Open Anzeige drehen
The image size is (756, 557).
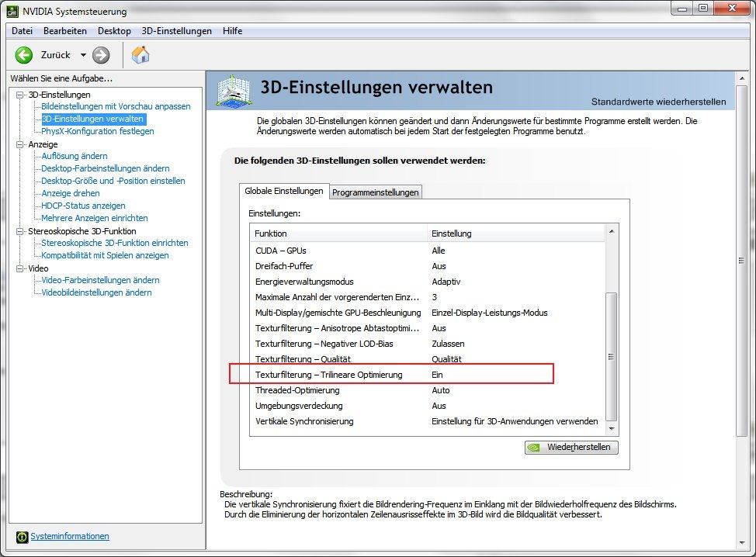[x=71, y=193]
